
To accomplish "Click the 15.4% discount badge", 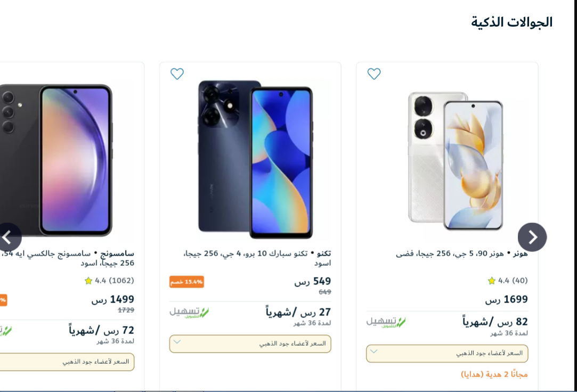I will pyautogui.click(x=186, y=282).
